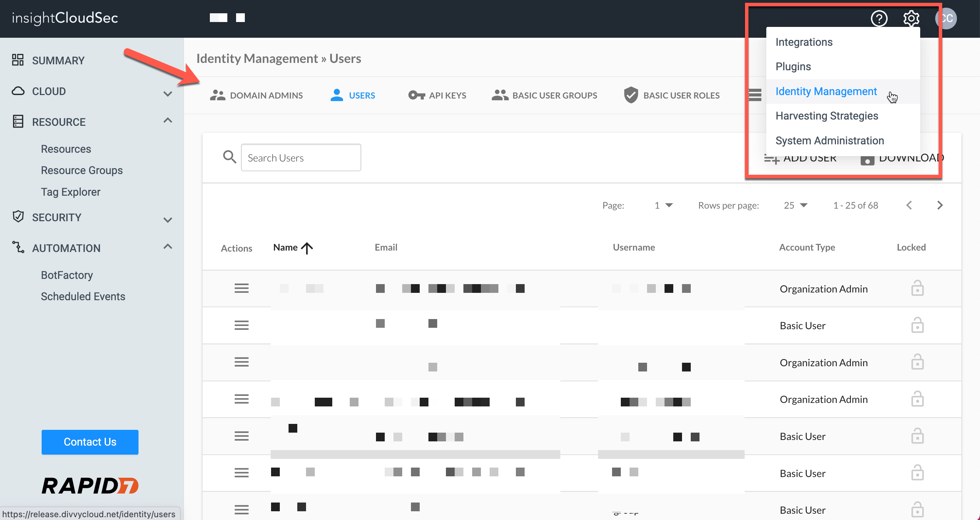980x520 pixels.
Task: Toggle lock on third row Organization Admin
Action: point(917,362)
